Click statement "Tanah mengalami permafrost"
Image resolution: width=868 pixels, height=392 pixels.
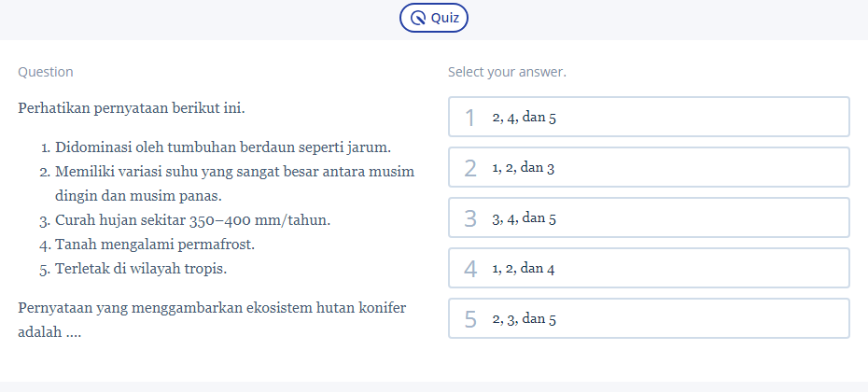155,245
